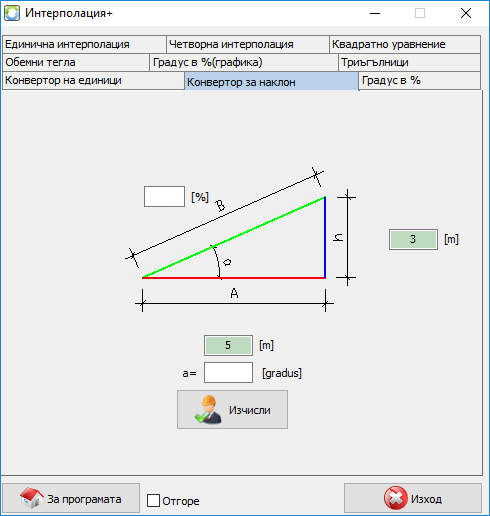Toggle the Отгоре checkbox
490x516 pixels.
tap(153, 501)
